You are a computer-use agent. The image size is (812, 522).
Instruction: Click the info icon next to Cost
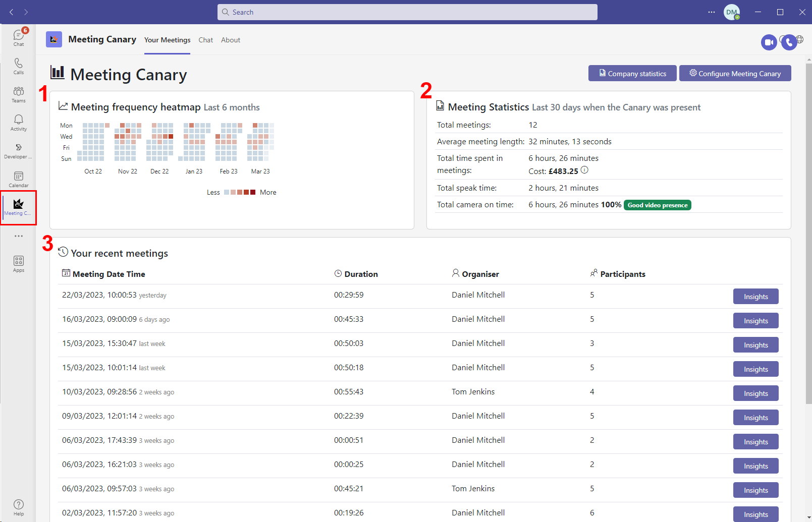[x=584, y=170]
